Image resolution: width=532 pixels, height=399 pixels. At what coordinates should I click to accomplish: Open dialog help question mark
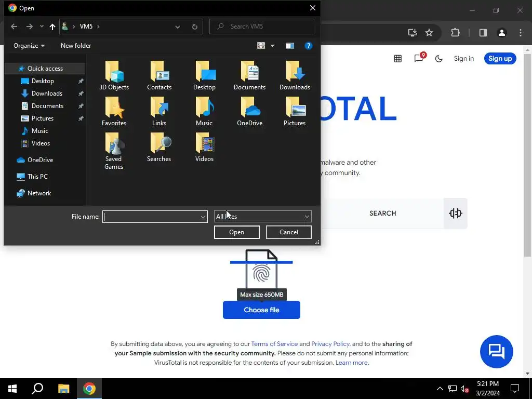(309, 46)
